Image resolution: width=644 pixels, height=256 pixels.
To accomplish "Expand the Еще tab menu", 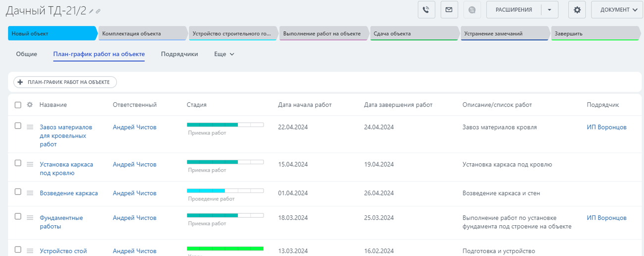I will point(224,54).
